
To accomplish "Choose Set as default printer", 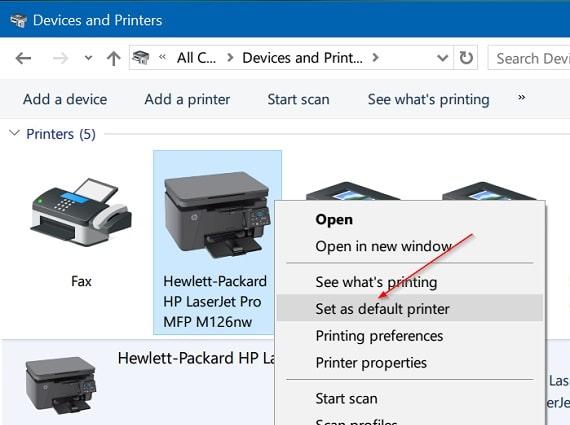I will click(x=410, y=308).
